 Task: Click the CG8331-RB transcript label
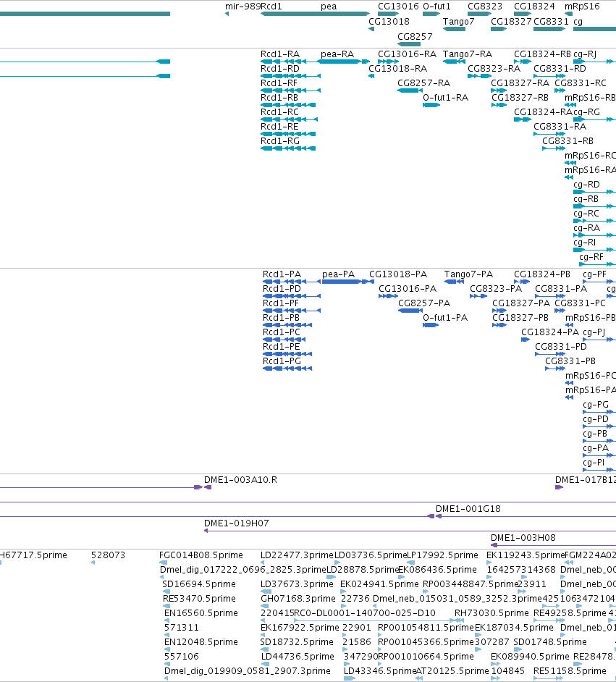pyautogui.click(x=568, y=141)
